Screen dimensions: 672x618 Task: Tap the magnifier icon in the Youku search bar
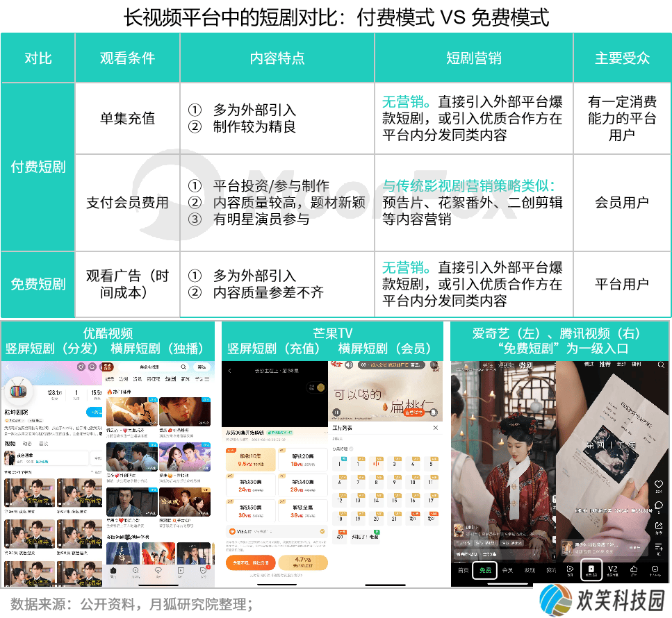point(183,367)
